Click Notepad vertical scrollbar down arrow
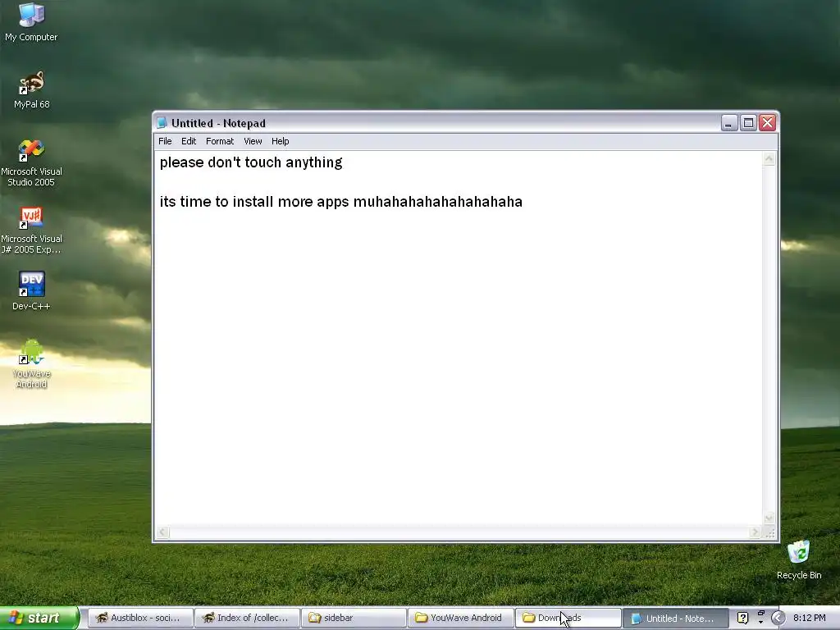The width and height of the screenshot is (840, 630). (x=769, y=518)
